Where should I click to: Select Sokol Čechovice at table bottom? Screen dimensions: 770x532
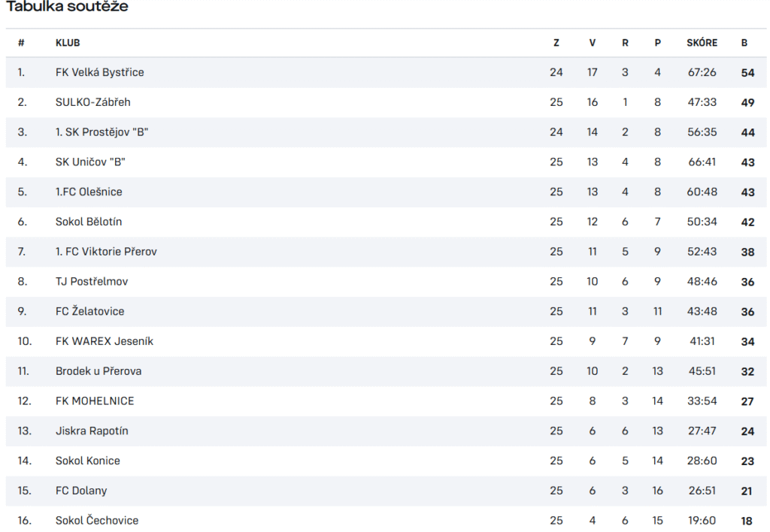point(97,520)
